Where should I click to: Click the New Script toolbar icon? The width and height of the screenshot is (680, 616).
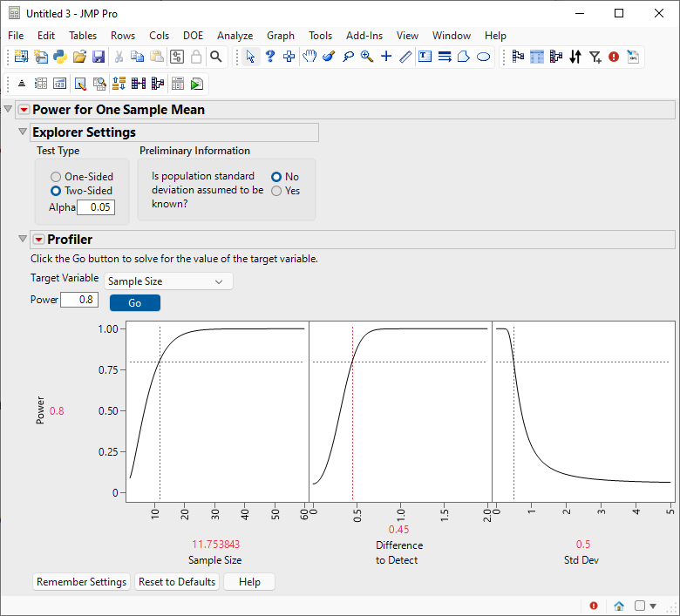click(x=41, y=57)
